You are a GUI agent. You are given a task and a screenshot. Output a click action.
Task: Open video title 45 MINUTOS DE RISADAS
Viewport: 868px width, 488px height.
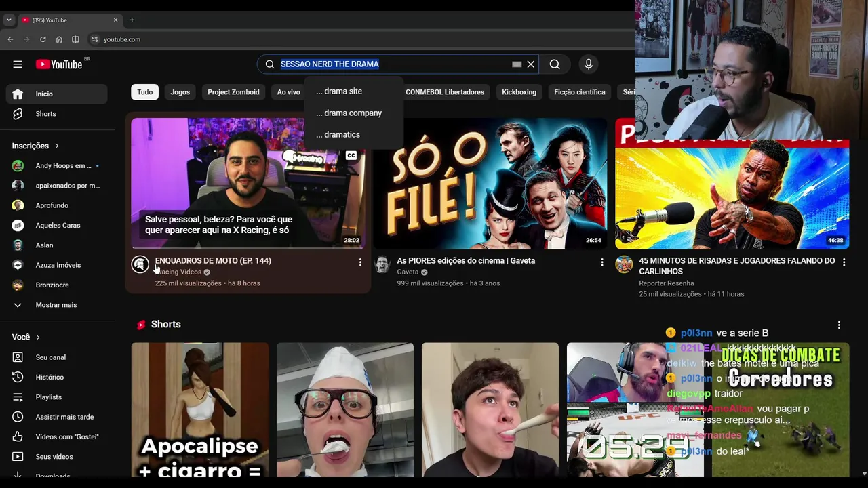(737, 266)
